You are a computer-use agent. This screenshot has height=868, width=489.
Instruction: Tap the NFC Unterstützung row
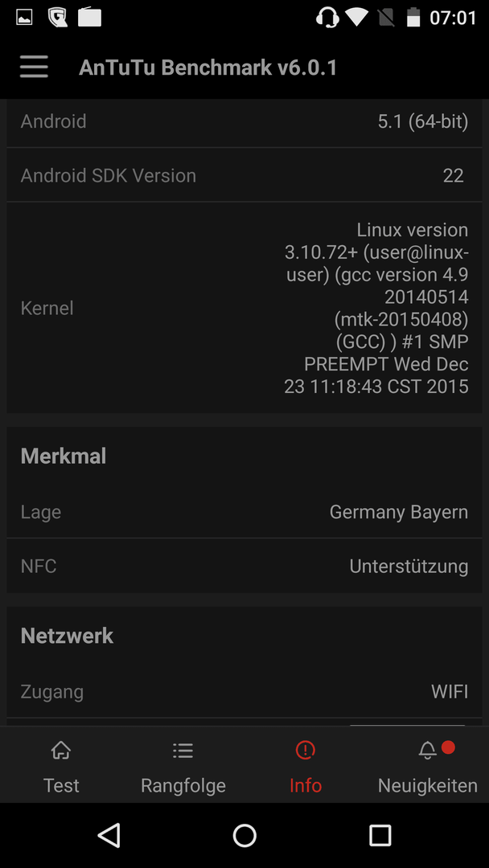(x=244, y=566)
